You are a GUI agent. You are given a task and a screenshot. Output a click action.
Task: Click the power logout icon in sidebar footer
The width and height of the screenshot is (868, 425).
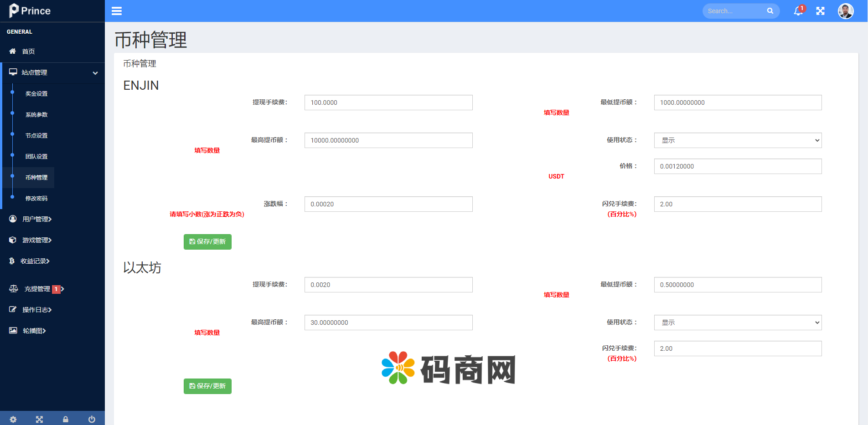click(x=92, y=419)
